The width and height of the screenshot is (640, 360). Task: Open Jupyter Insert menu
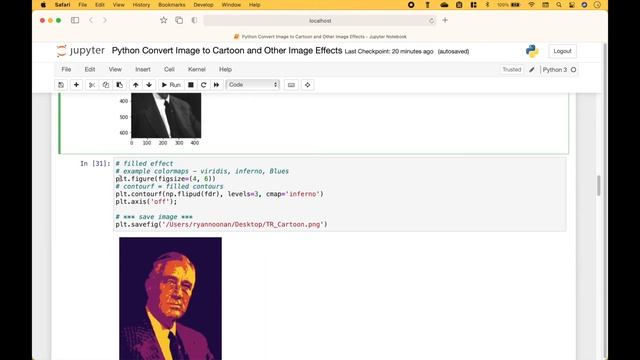143,69
